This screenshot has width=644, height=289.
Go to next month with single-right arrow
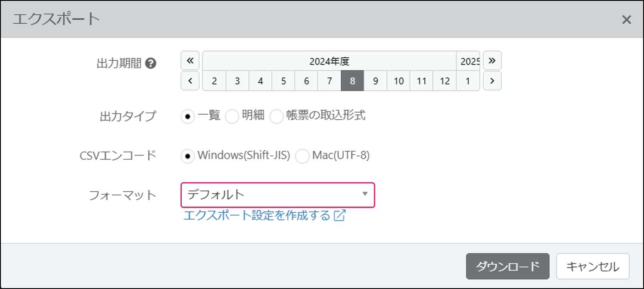(x=492, y=81)
